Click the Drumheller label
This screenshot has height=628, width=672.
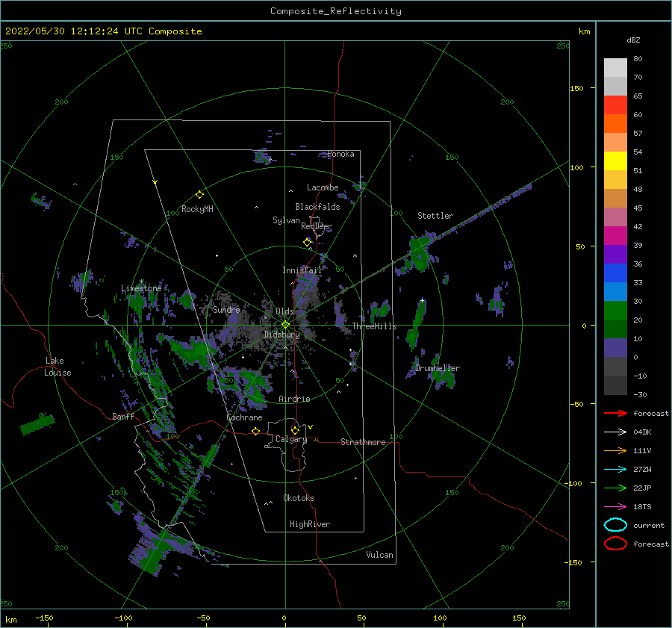(x=438, y=368)
